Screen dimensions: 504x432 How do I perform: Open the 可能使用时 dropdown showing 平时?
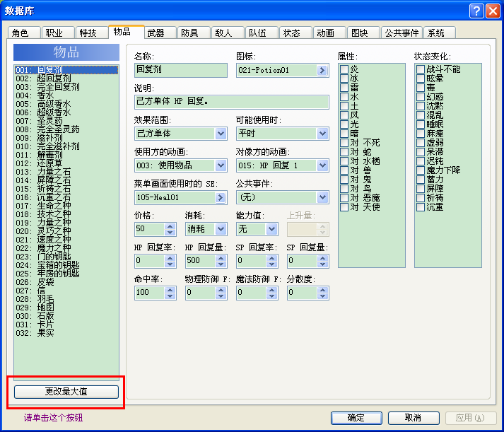[x=322, y=134]
